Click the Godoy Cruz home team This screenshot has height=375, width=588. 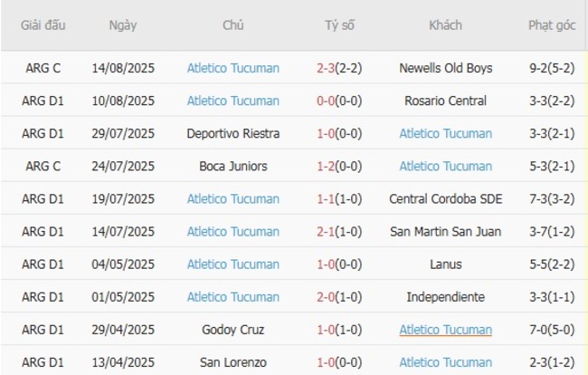232,330
